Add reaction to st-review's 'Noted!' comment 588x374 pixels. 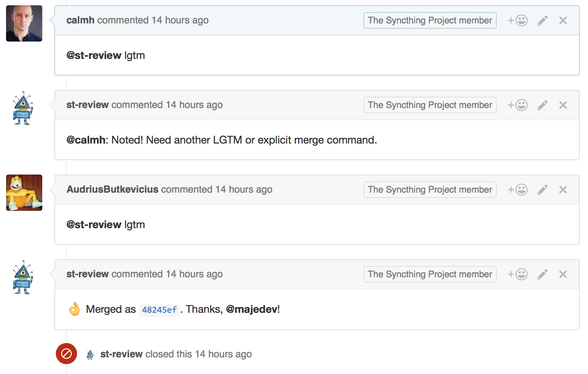point(517,105)
